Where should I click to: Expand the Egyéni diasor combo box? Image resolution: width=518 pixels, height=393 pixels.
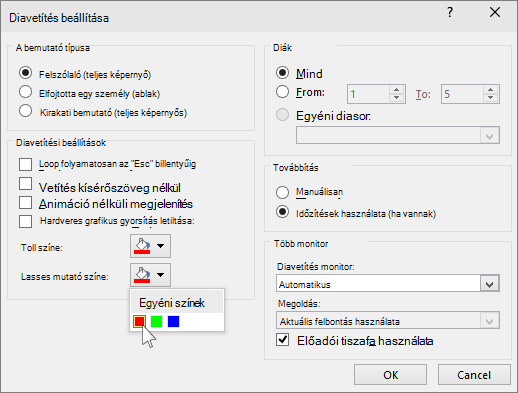[x=489, y=136]
